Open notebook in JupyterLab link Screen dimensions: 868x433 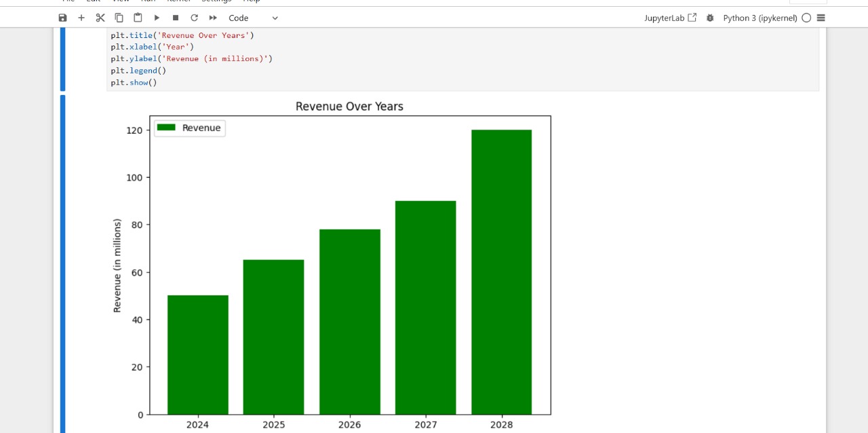(x=670, y=18)
